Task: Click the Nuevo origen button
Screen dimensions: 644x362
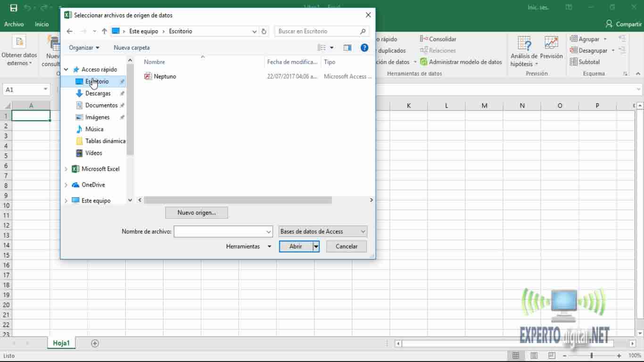Action: 196,213
